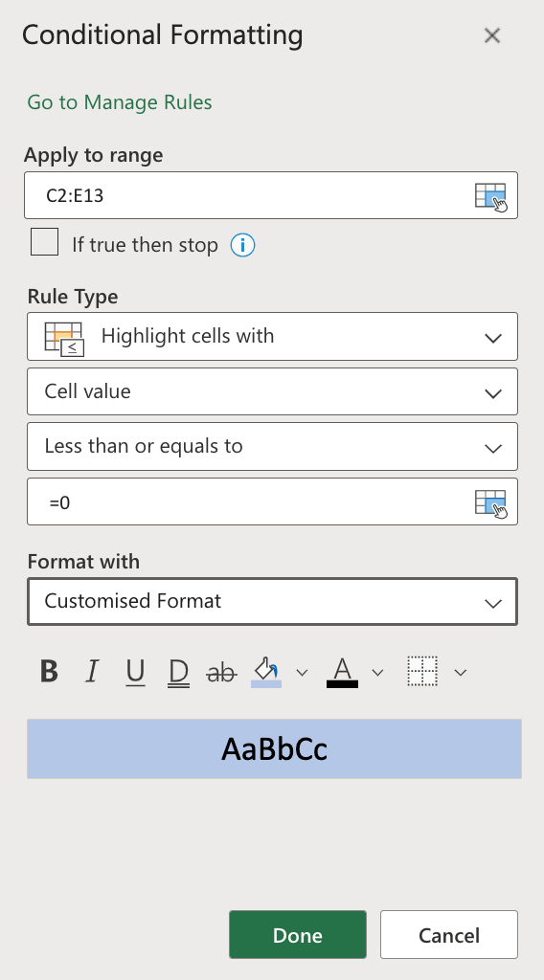The image size is (544, 980).
Task: Click the font color 'A' icon
Action: click(x=342, y=672)
